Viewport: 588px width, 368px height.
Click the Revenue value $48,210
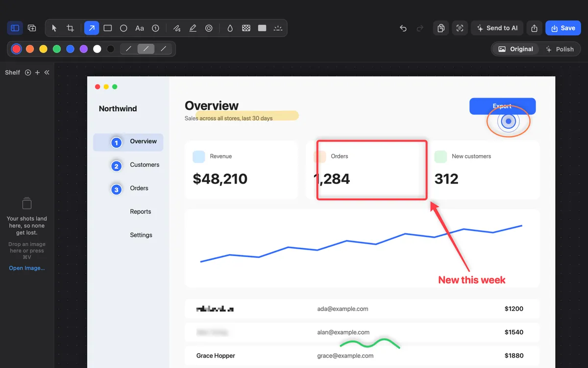pos(220,179)
